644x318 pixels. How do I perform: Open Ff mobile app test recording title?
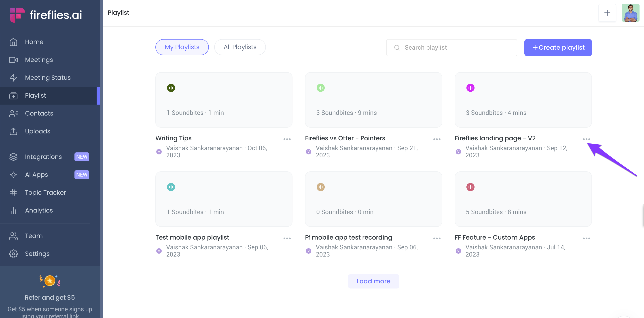[349, 238]
